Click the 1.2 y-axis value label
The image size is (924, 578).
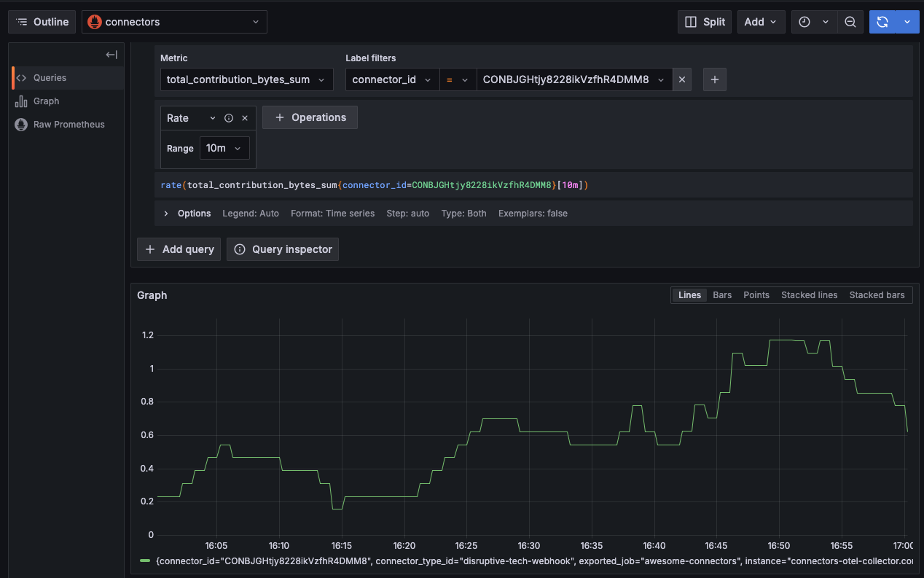pos(148,335)
